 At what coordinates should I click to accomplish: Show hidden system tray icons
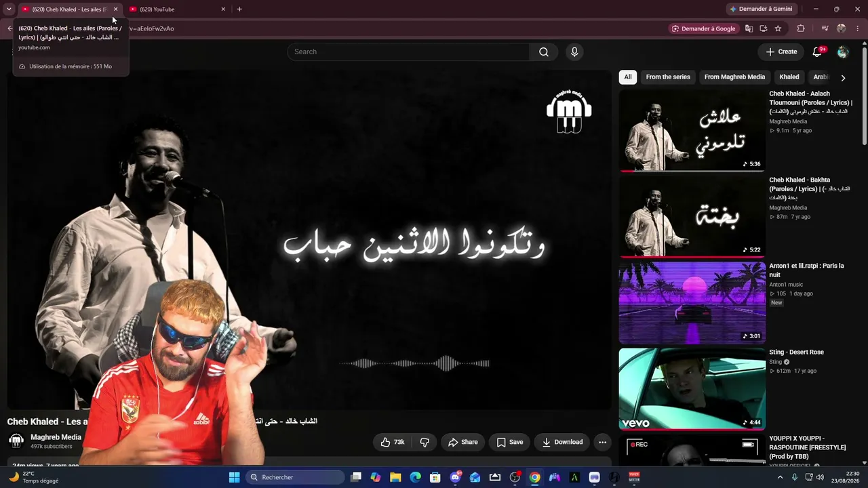(780, 477)
